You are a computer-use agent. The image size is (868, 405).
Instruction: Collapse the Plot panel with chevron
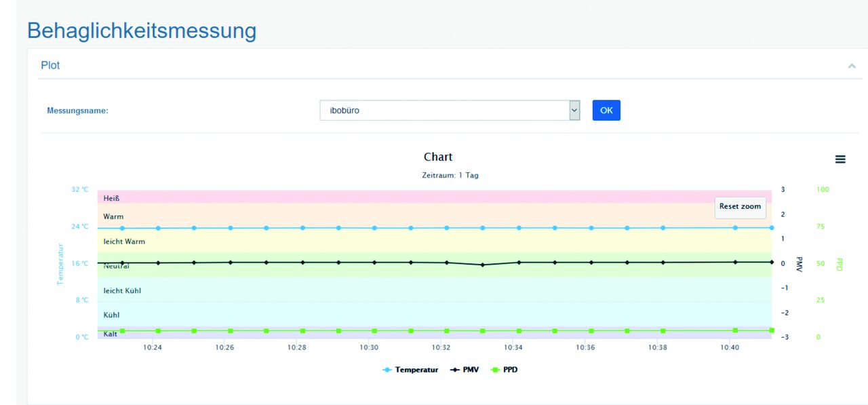click(x=851, y=66)
